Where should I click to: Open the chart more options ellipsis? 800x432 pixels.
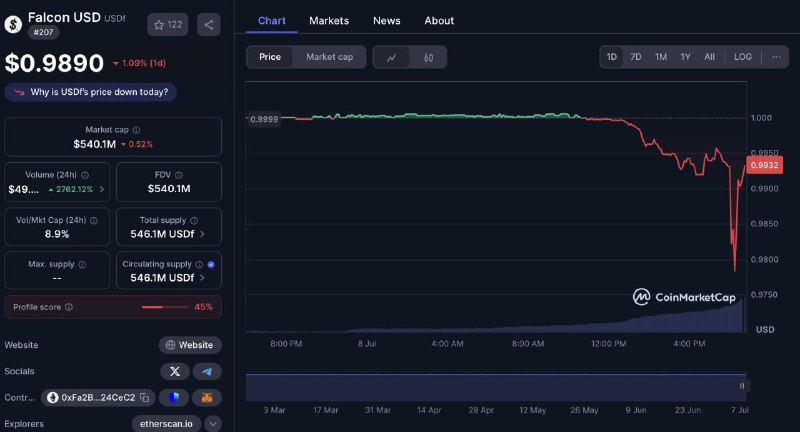776,57
